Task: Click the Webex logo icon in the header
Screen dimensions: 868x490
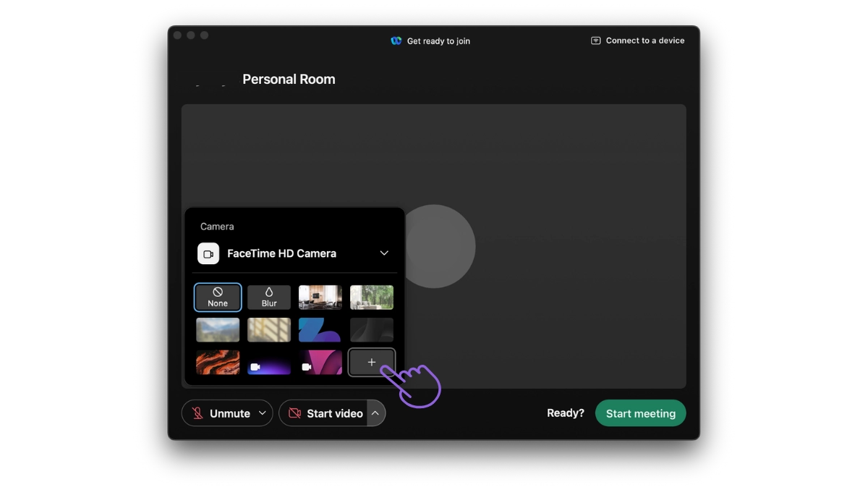Action: (396, 41)
